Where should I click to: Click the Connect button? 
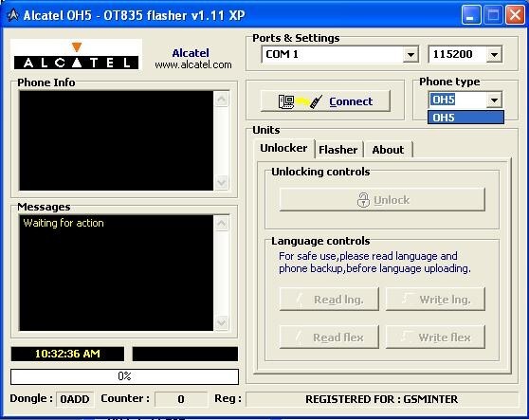click(x=325, y=100)
